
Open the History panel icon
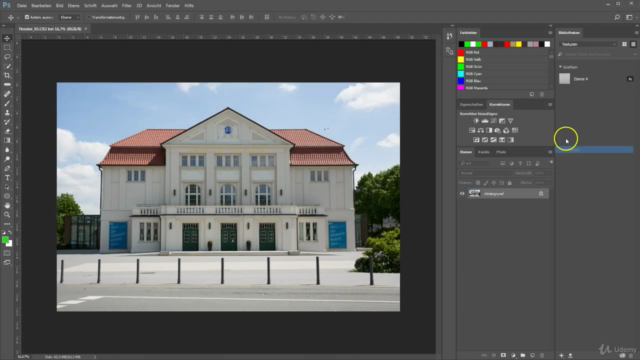pyautogui.click(x=449, y=36)
